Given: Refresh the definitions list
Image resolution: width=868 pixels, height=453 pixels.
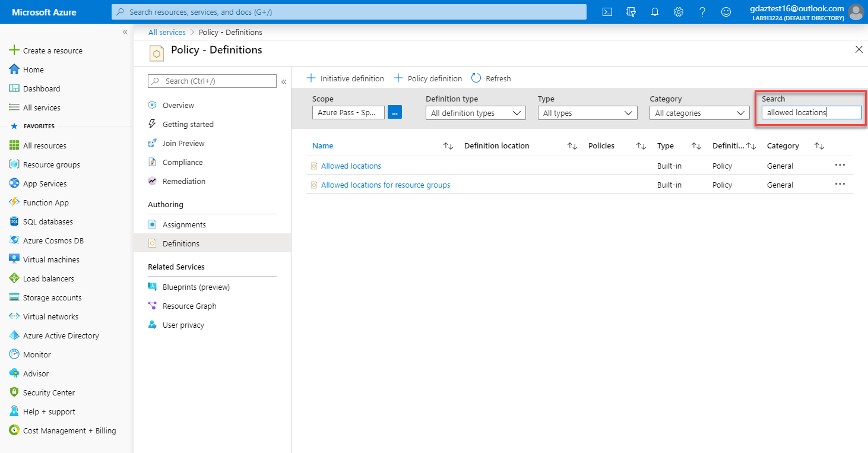Looking at the screenshot, I should click(491, 78).
